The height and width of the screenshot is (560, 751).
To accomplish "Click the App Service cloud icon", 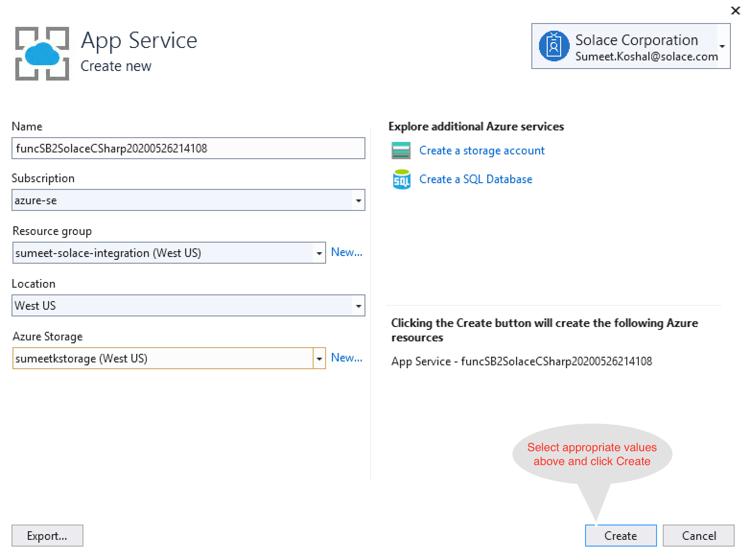I will (42, 53).
